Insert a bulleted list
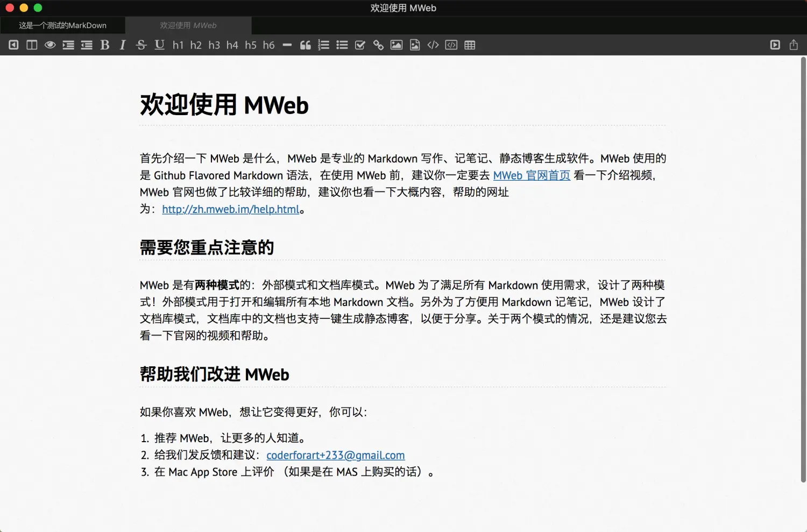This screenshot has height=532, width=807. (x=342, y=45)
